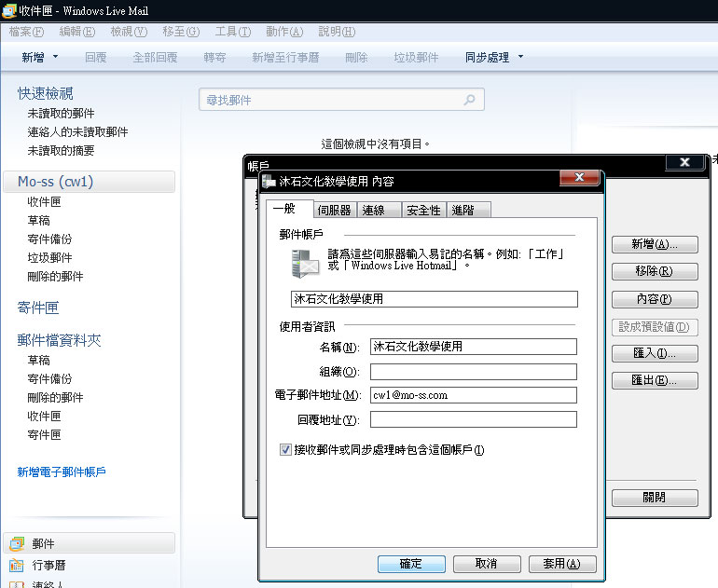Select 未讀取的摘要 in 快速檢視
718x588 pixels.
pyautogui.click(x=61, y=151)
